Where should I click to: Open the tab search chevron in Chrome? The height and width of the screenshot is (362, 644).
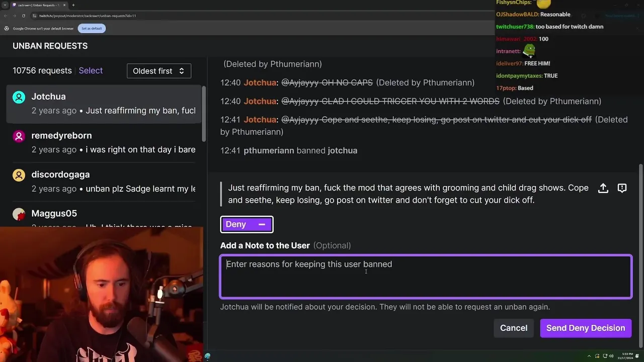(5, 5)
